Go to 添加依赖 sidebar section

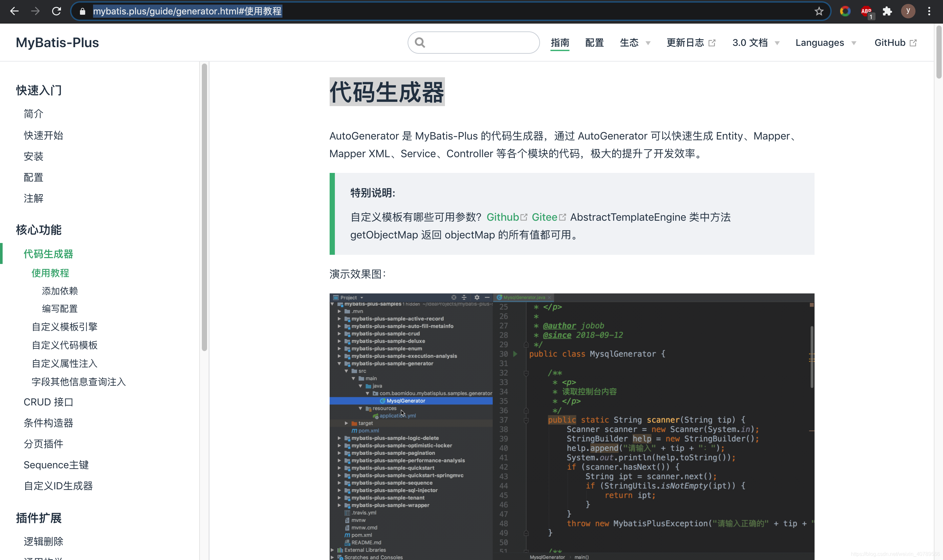pos(60,290)
